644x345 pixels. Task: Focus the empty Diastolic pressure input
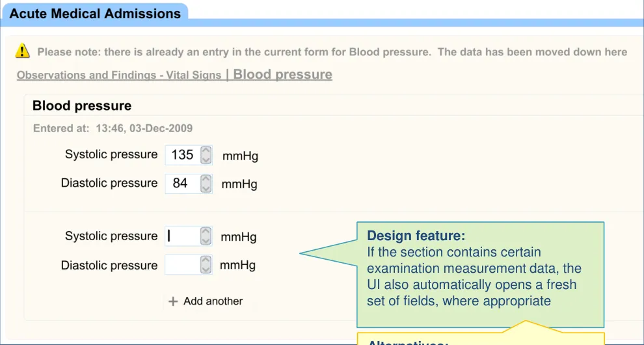[x=182, y=265]
